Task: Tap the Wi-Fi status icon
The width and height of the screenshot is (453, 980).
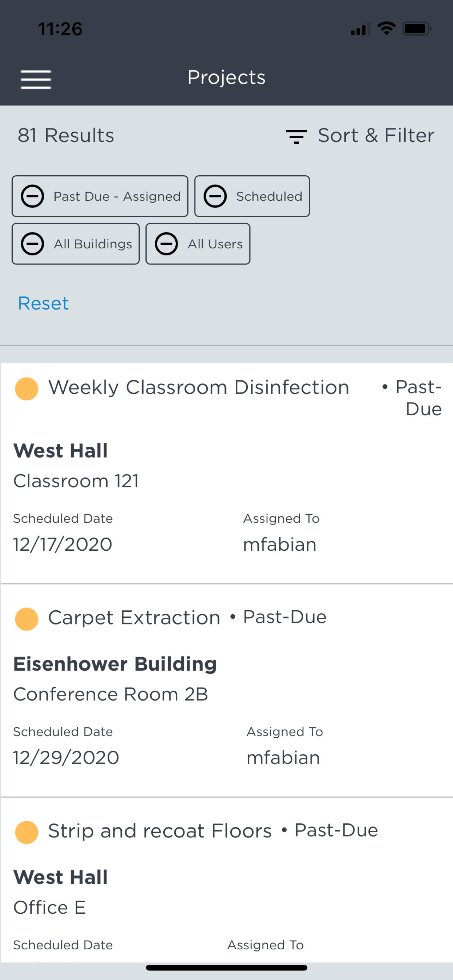Action: tap(386, 29)
